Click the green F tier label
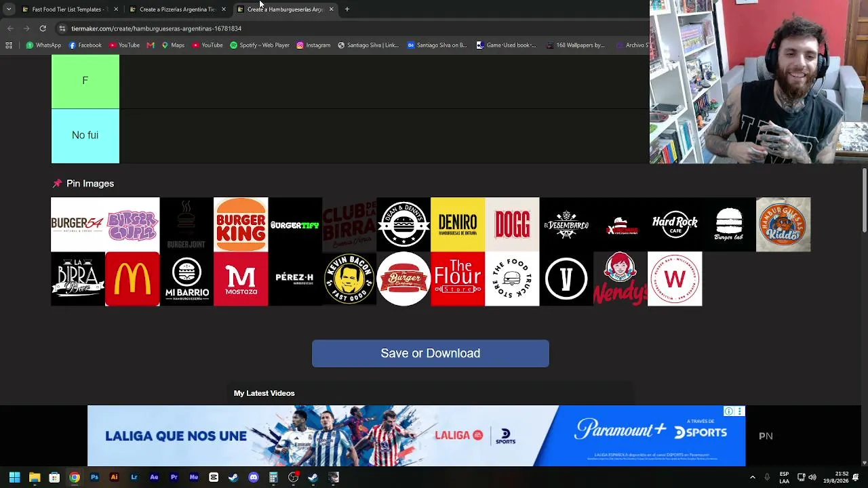 pos(85,81)
